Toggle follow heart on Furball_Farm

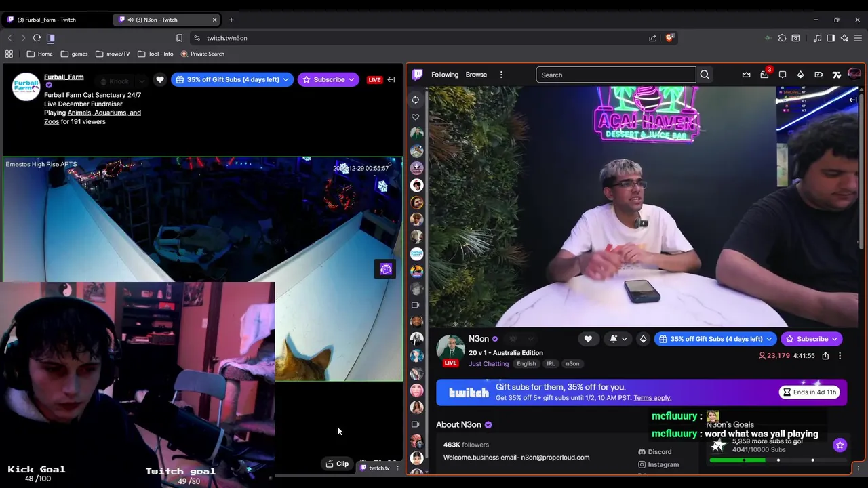click(160, 79)
